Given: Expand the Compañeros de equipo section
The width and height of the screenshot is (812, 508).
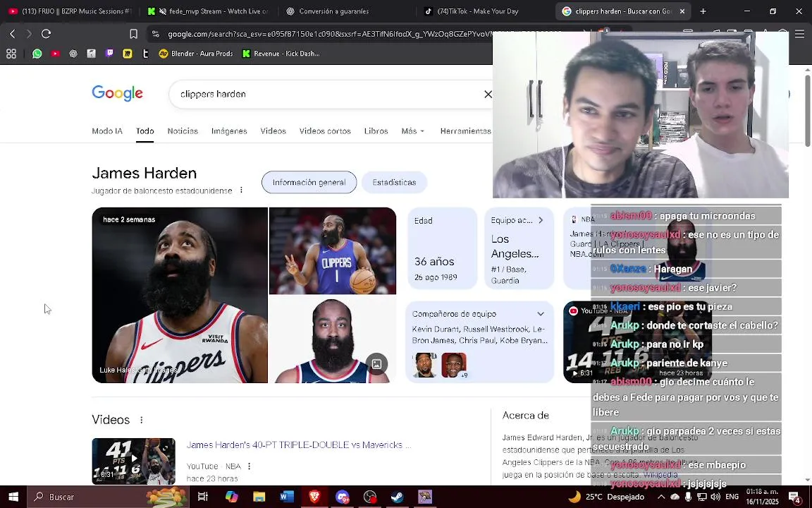Looking at the screenshot, I should click(x=541, y=313).
